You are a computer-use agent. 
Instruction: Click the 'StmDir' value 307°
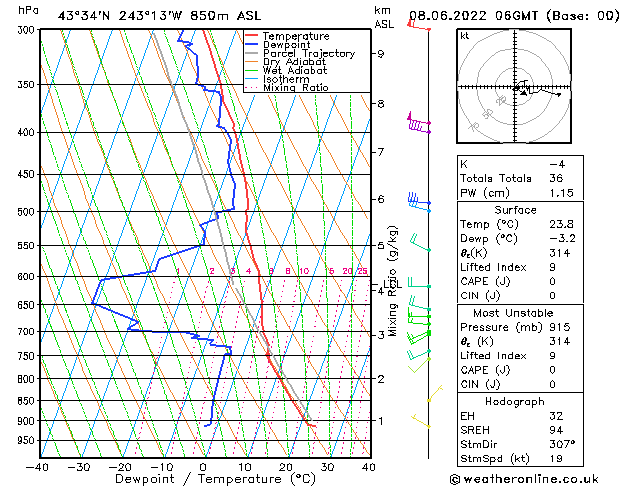[562, 445]
